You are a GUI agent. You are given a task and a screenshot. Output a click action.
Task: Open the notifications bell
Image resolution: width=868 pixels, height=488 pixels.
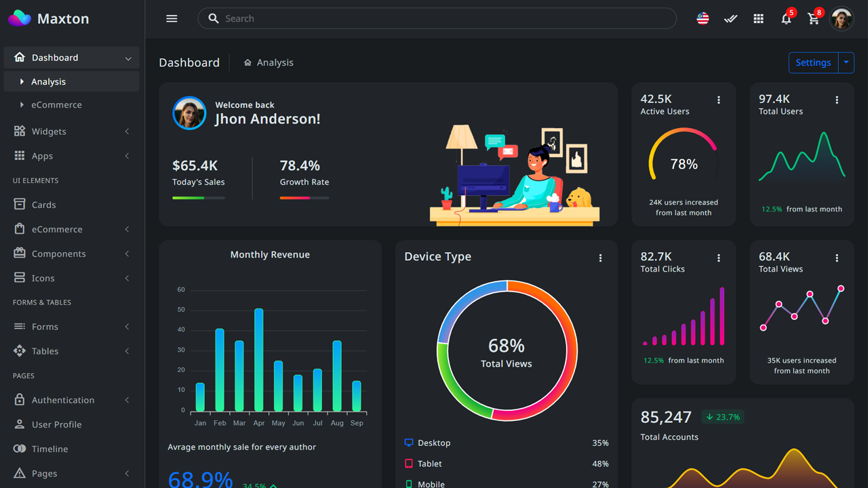click(786, 18)
